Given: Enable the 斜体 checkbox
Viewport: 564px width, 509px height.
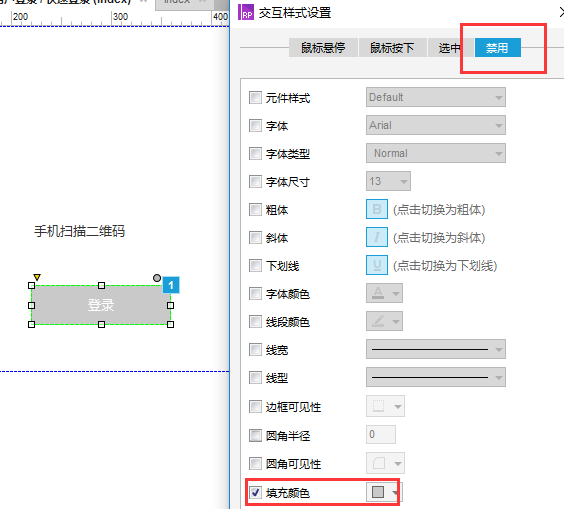Looking at the screenshot, I should [255, 237].
